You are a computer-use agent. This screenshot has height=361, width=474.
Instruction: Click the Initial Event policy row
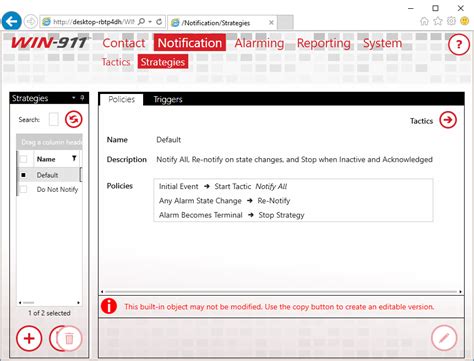[x=223, y=186]
